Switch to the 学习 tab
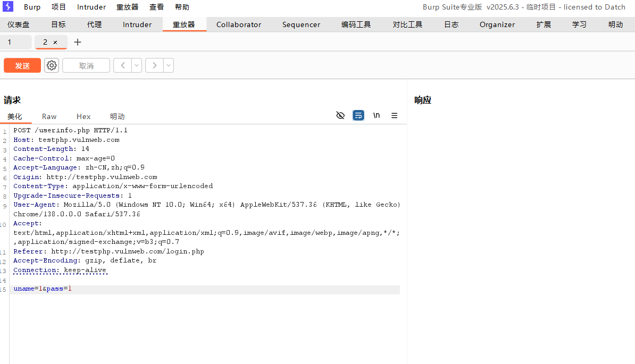 (x=579, y=24)
